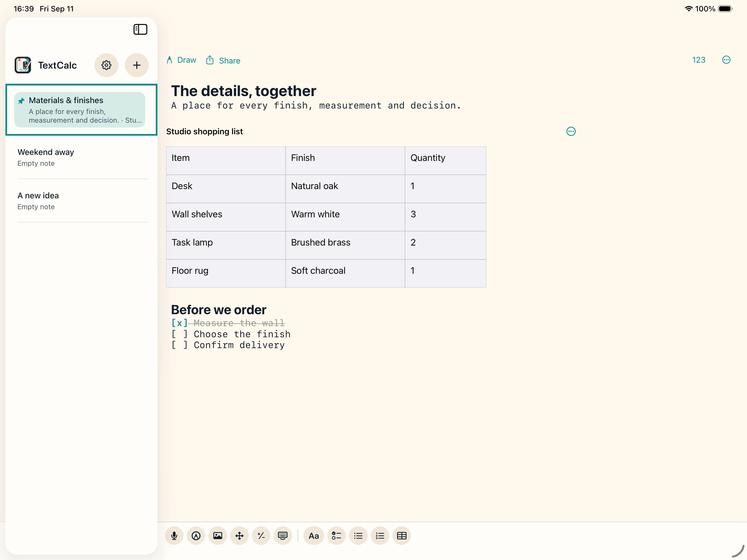Insert a bulleted list
The height and width of the screenshot is (560, 747).
(358, 536)
